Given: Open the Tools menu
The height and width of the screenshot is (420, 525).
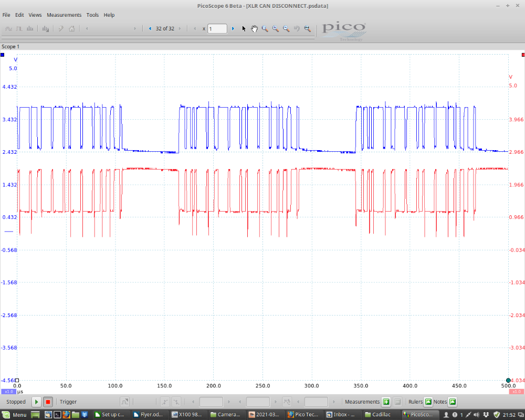Looking at the screenshot, I should click(x=92, y=15).
